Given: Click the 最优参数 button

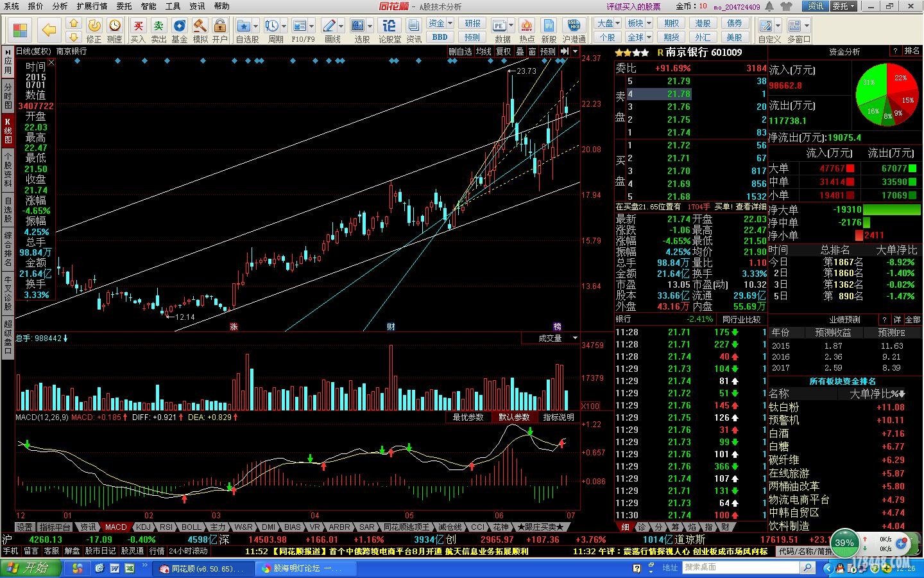Looking at the screenshot, I should (468, 417).
